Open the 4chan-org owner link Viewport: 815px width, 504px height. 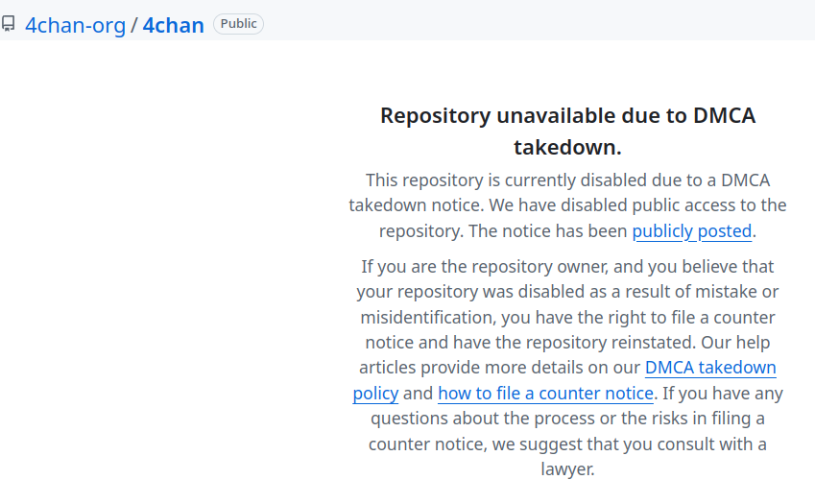point(76,25)
